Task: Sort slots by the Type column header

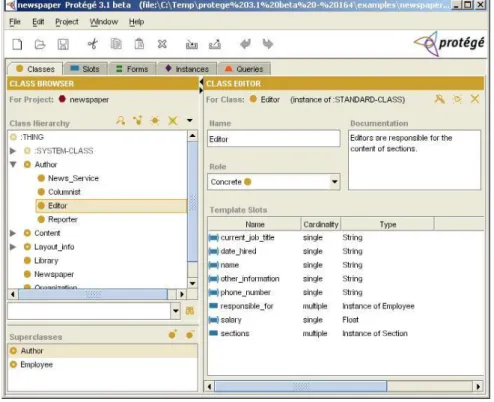Action: coord(388,224)
